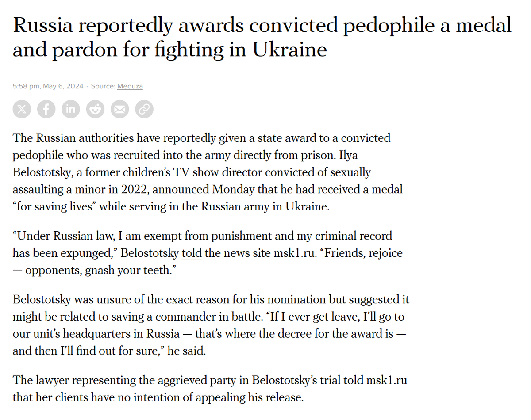Share the article via email icon
This screenshot has height=420, width=531.
(x=119, y=109)
